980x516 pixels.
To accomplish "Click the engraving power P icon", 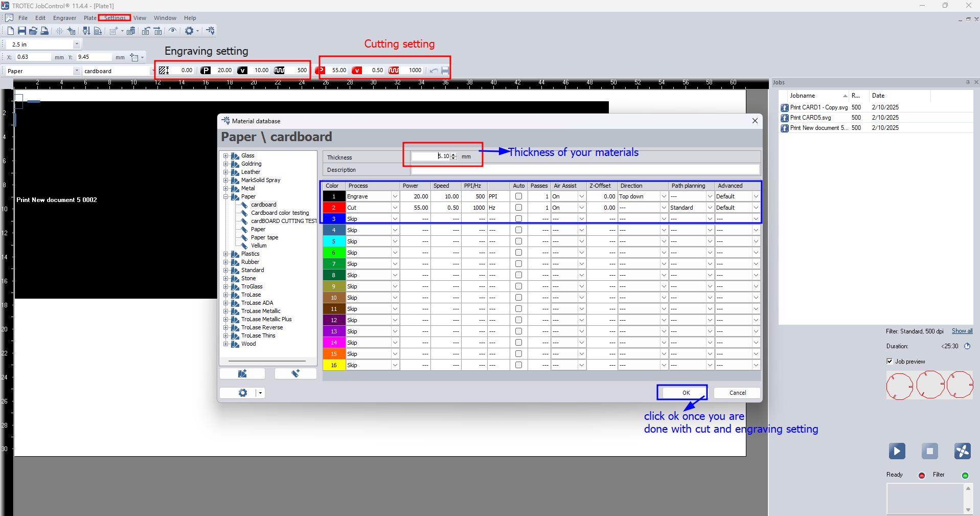I will click(206, 71).
